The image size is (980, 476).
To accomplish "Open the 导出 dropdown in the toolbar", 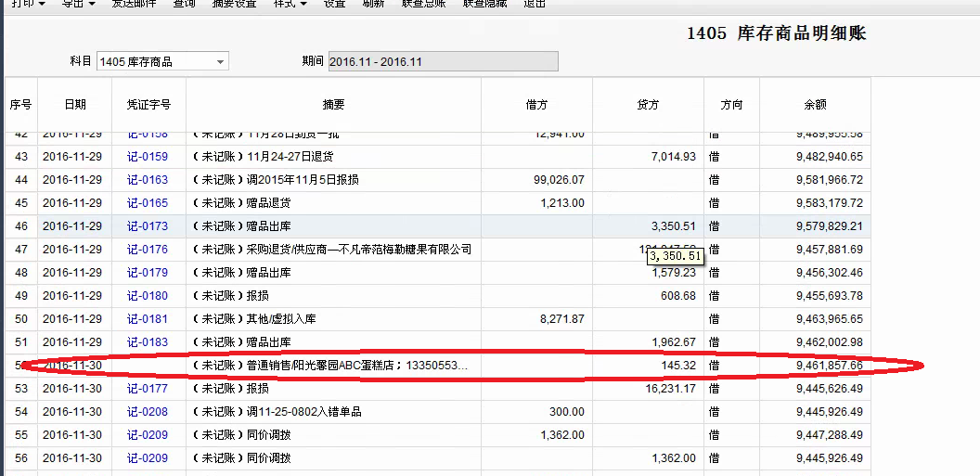I will (79, 4).
